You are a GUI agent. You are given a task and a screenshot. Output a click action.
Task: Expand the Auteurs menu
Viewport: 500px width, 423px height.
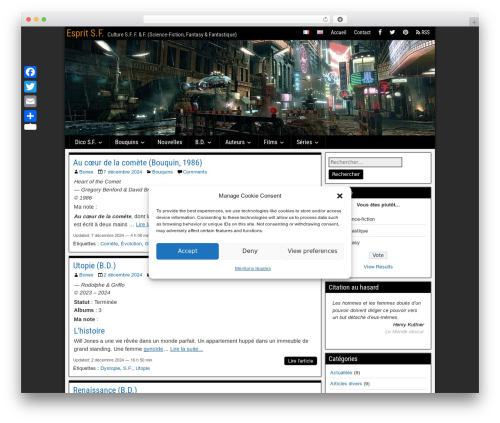[238, 142]
